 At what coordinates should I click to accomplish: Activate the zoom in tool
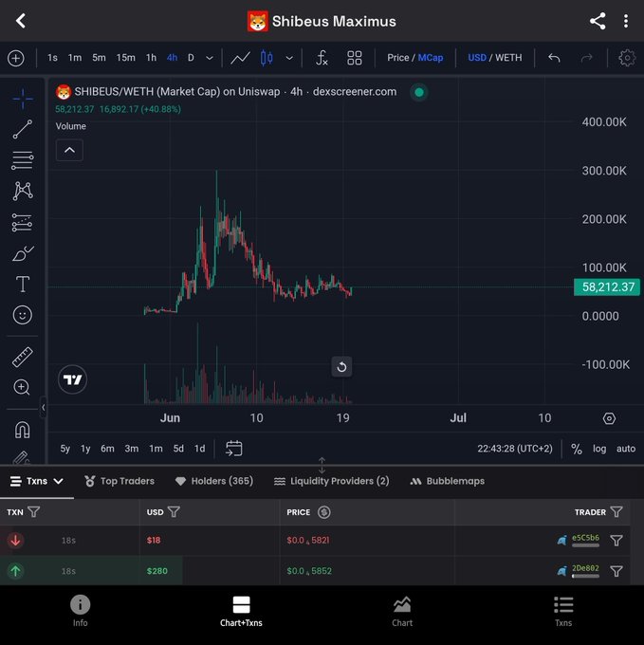[x=22, y=387]
